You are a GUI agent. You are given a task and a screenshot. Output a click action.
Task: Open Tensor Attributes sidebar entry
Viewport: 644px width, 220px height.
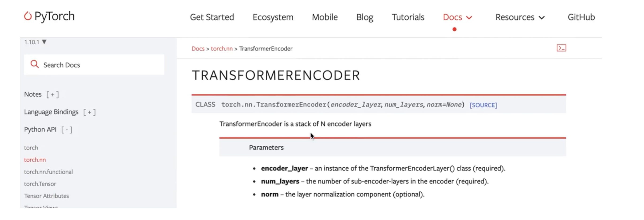(46, 196)
